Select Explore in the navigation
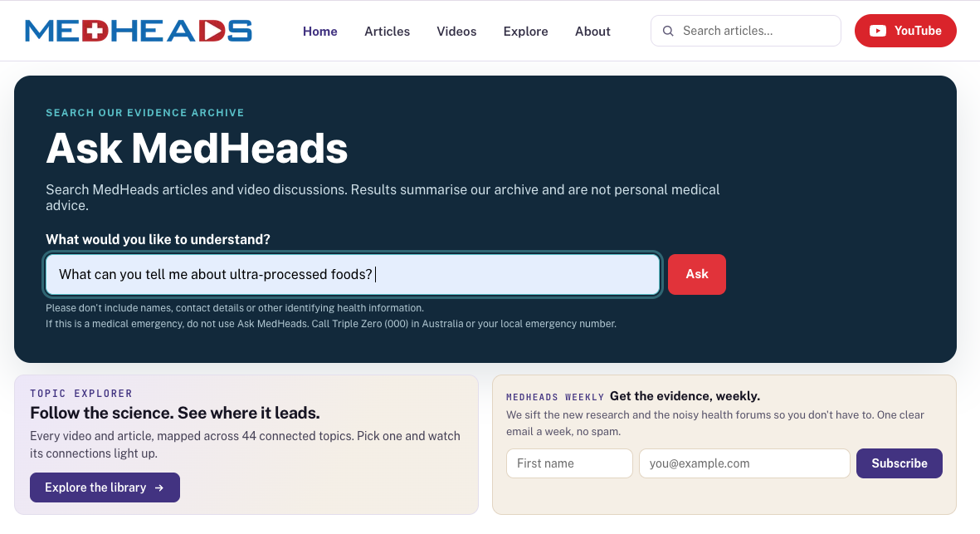Screen dimensions: 980x534 [525, 32]
